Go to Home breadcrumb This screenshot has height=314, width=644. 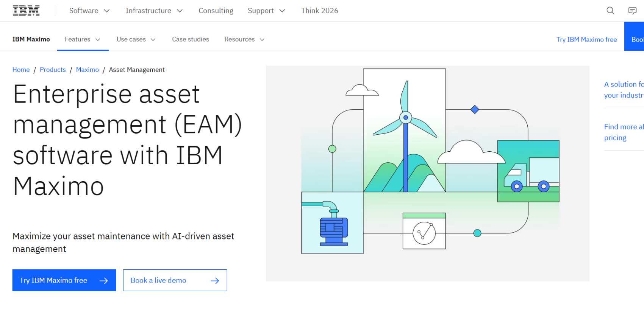click(x=21, y=70)
